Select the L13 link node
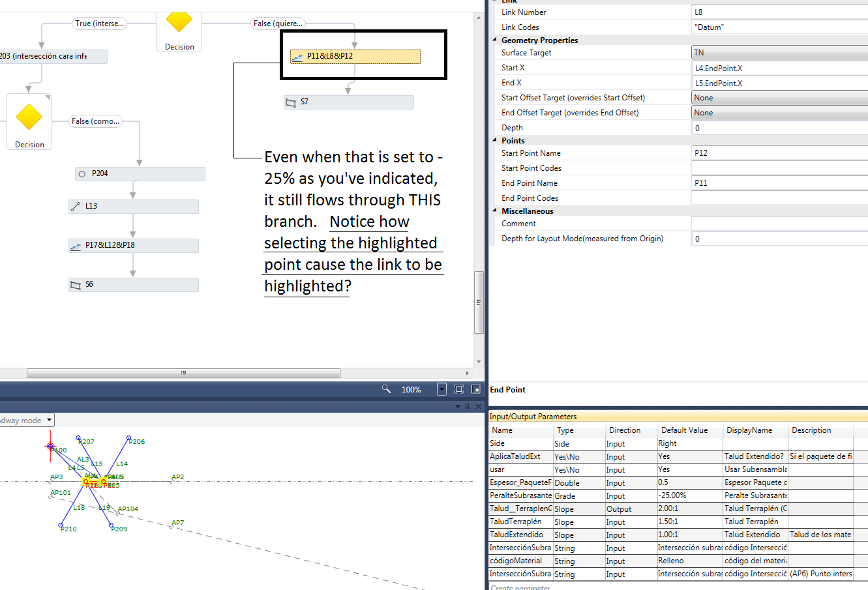 tap(133, 206)
